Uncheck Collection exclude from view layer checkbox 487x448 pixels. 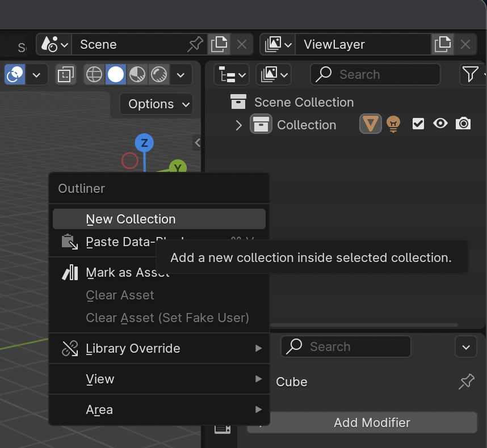click(x=418, y=124)
